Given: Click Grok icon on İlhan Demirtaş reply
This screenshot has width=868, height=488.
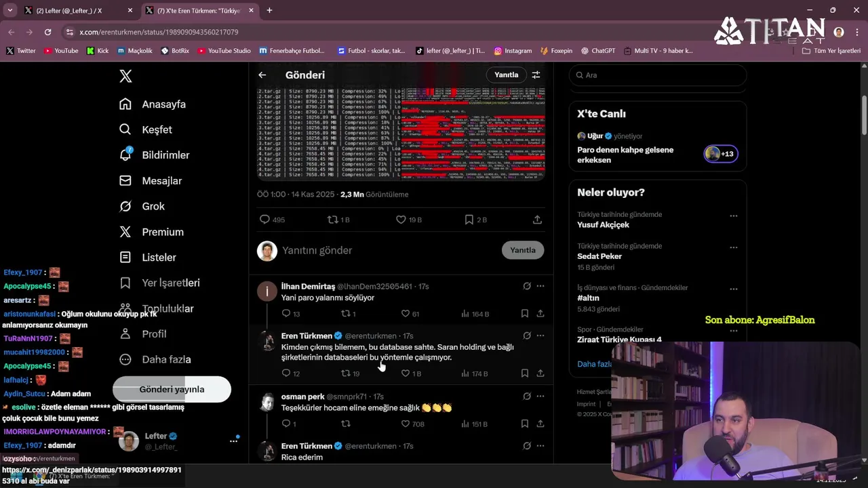Looking at the screenshot, I should [527, 286].
